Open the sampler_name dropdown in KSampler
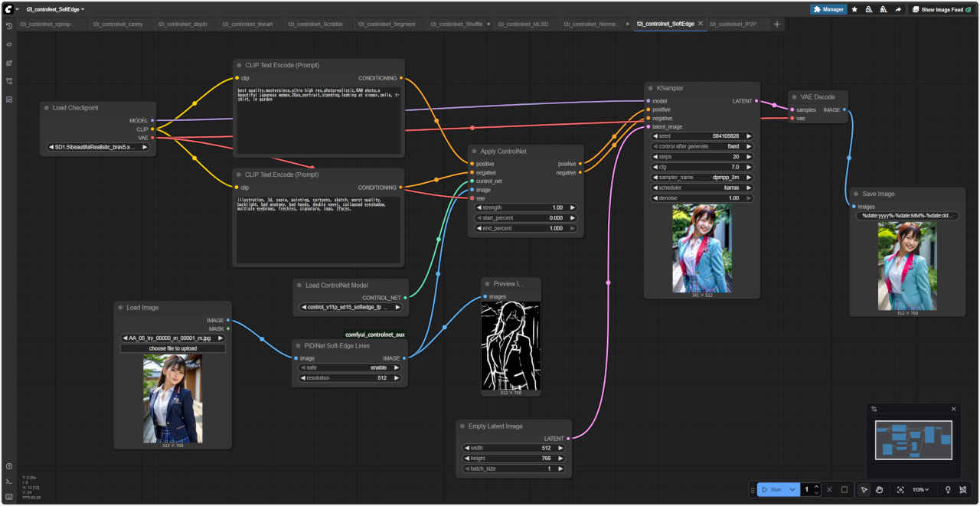Viewport: 980px width, 506px height. click(x=701, y=177)
